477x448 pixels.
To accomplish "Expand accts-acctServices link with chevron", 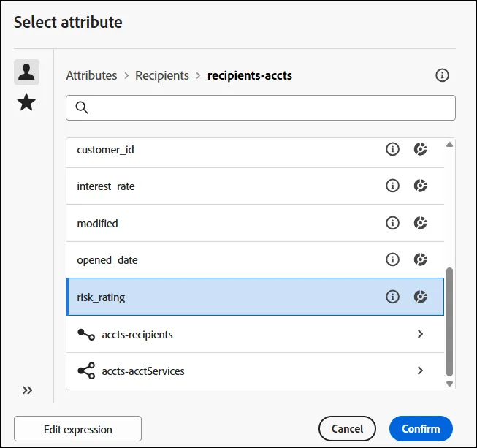I will point(421,371).
